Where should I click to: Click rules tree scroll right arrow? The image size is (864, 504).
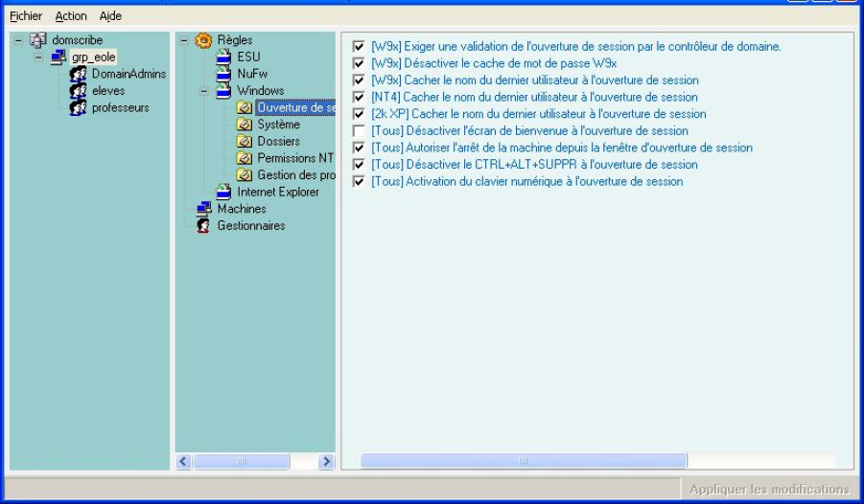tap(326, 461)
